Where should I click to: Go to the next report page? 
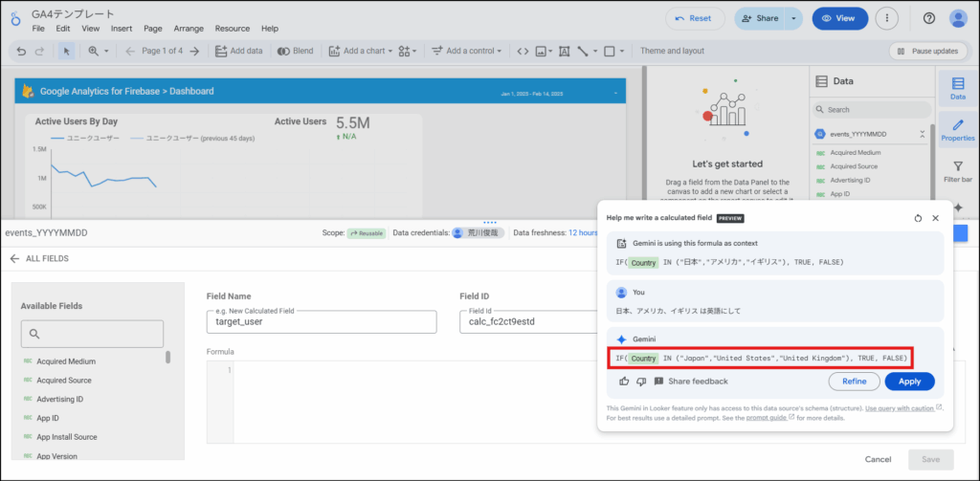tap(194, 52)
